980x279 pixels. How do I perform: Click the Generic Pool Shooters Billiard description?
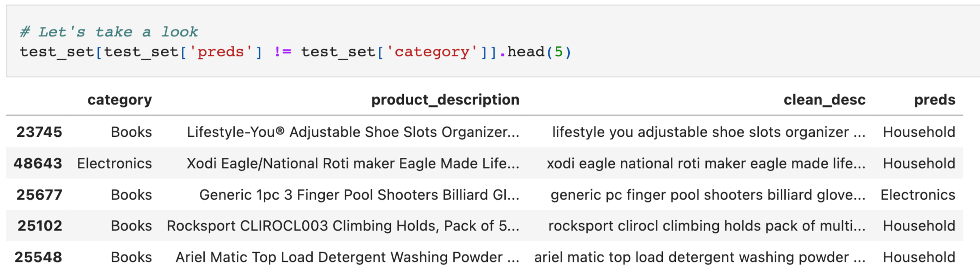(359, 195)
